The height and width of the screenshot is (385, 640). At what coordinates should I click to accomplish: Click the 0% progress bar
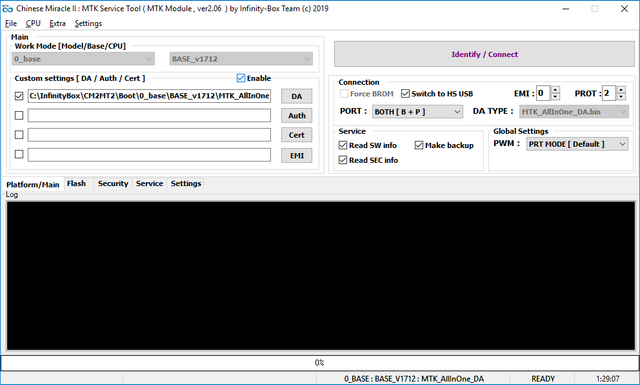click(320, 363)
